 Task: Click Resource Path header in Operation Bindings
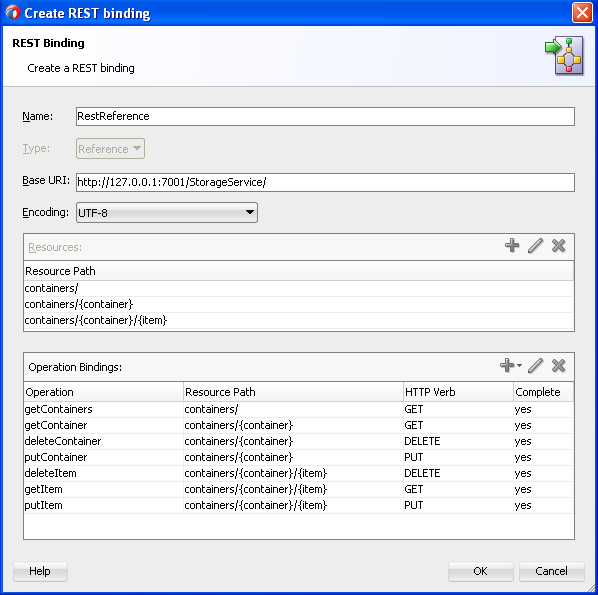point(293,392)
